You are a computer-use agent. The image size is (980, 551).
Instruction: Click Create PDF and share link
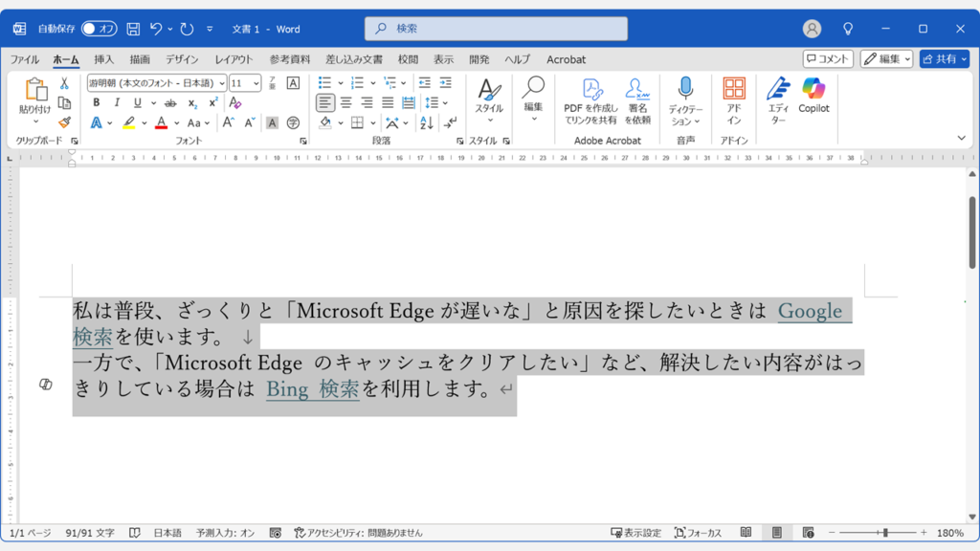pos(590,101)
